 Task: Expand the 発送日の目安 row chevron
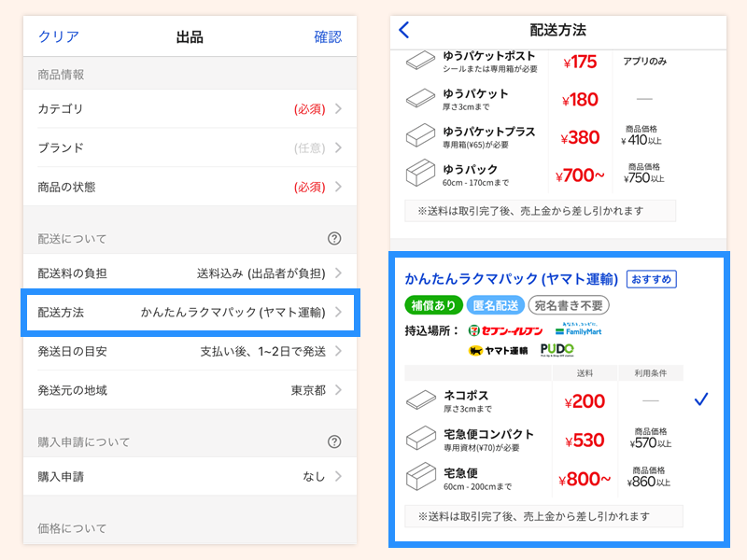click(338, 351)
